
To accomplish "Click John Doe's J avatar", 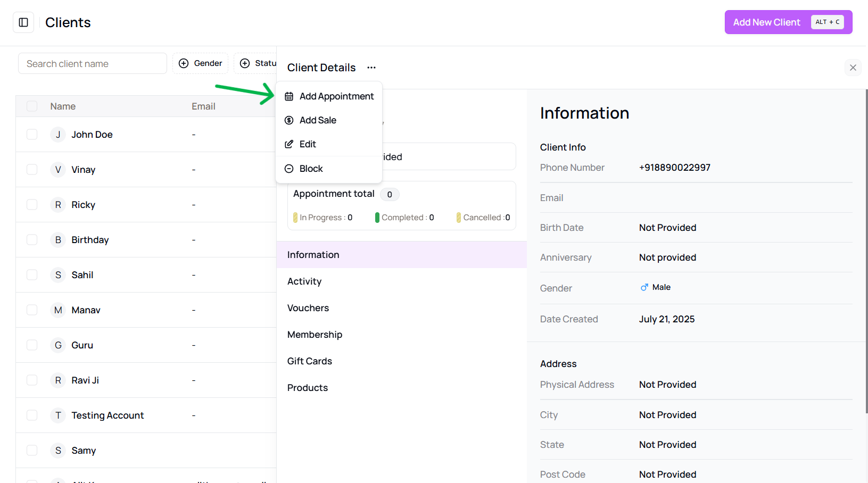I will (x=58, y=135).
